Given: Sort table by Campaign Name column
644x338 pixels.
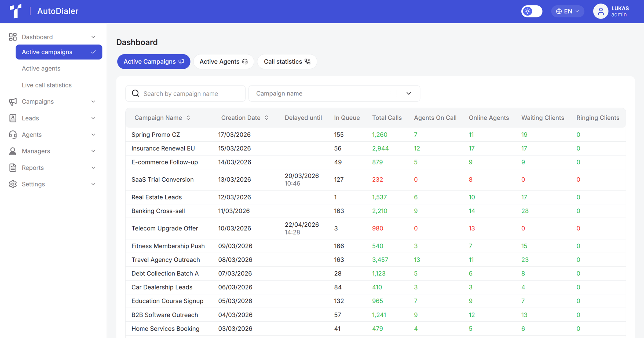Looking at the screenshot, I should (188, 118).
